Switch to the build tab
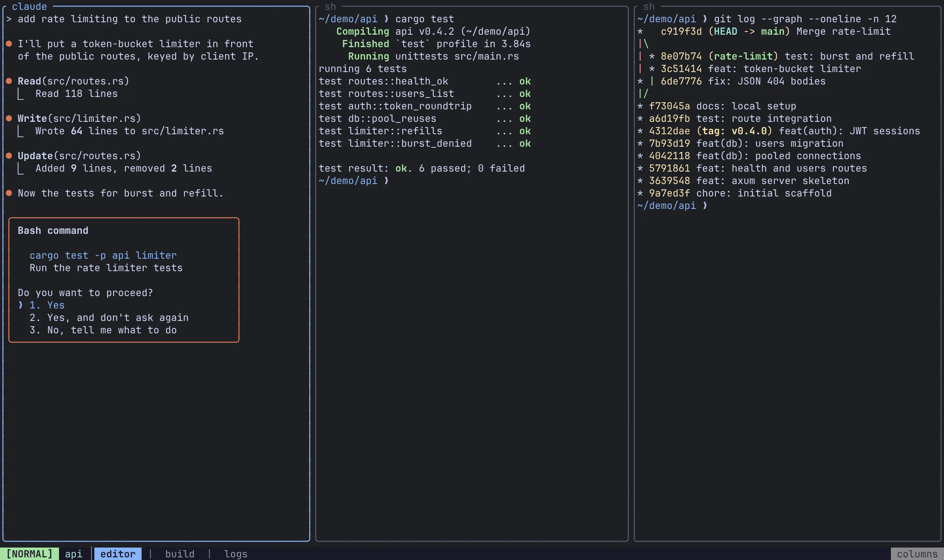The width and height of the screenshot is (944, 560). [x=180, y=553]
